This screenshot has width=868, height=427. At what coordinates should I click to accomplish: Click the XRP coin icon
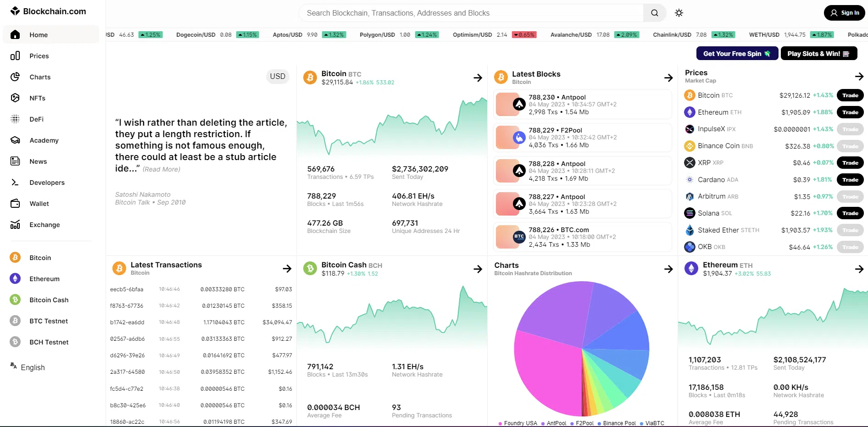(690, 163)
